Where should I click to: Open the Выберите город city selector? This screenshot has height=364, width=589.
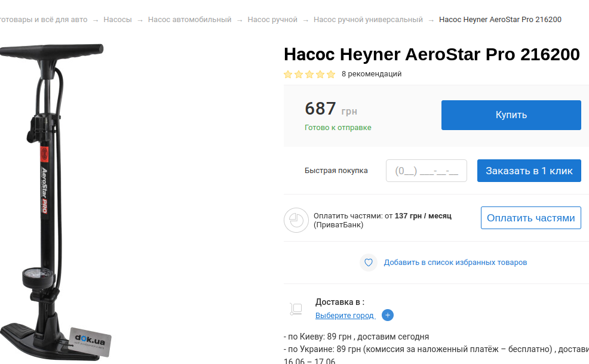pos(345,315)
